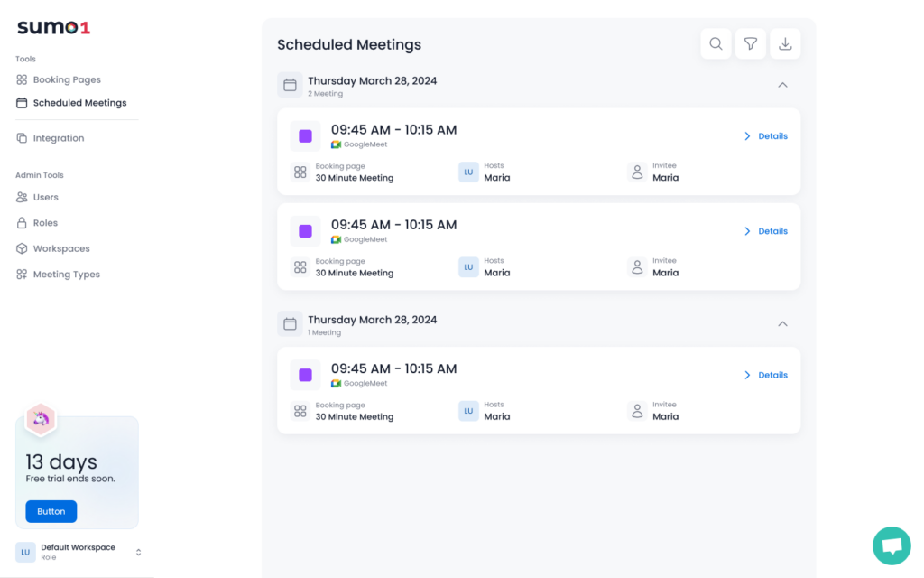Open Details of the first meeting
This screenshot has width=924, height=578.
(765, 136)
